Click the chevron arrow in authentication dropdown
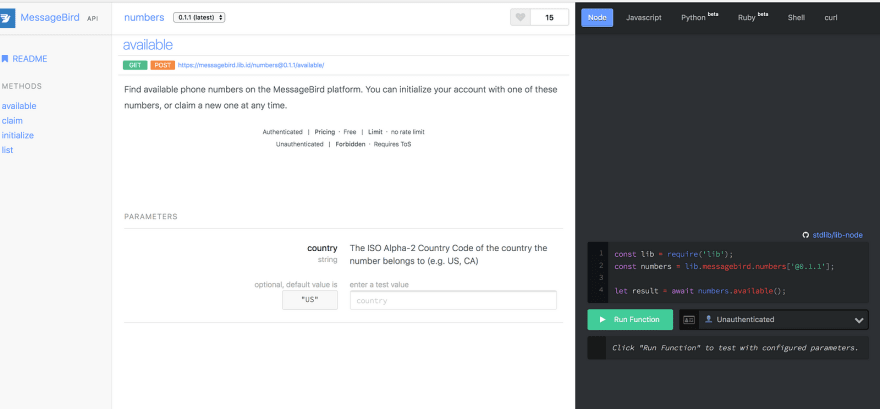Viewport: 880px width, 409px height. (859, 320)
